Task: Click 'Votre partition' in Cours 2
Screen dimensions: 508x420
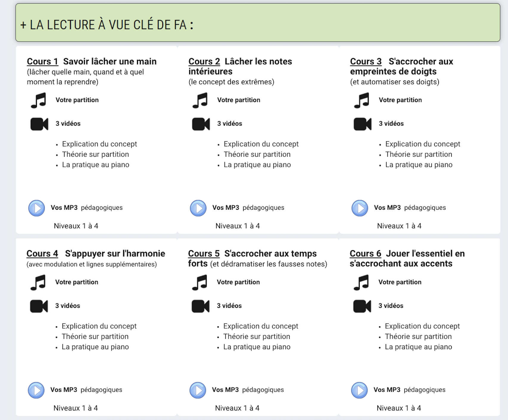Action: [239, 100]
